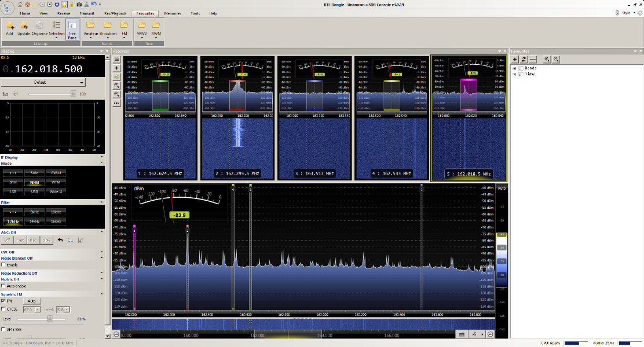Open the Receivers pane hamburger menu
The width and height of the screenshot is (644, 347).
pos(116,59)
